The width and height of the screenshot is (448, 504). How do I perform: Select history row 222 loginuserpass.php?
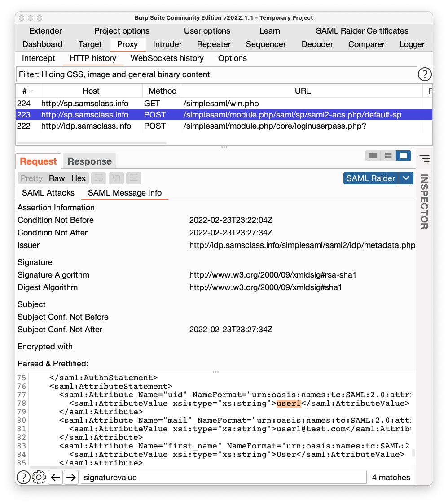pos(224,126)
